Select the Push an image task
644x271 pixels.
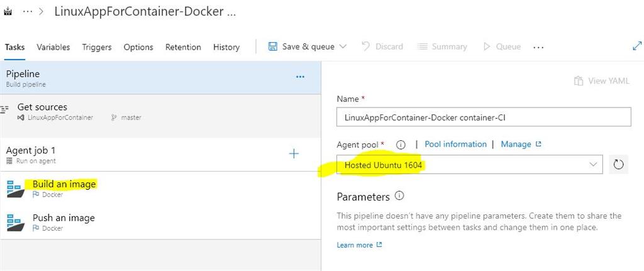tap(64, 218)
